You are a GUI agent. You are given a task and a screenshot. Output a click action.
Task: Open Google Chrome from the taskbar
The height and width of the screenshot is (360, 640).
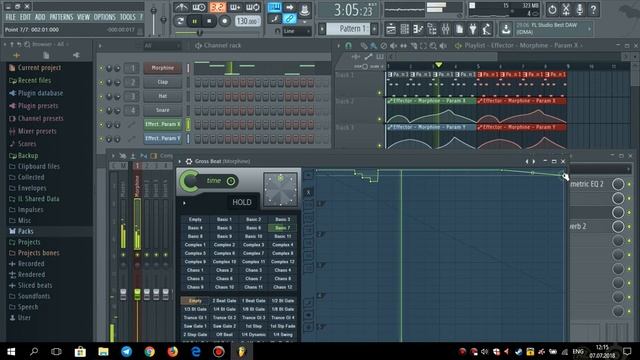pos(149,351)
